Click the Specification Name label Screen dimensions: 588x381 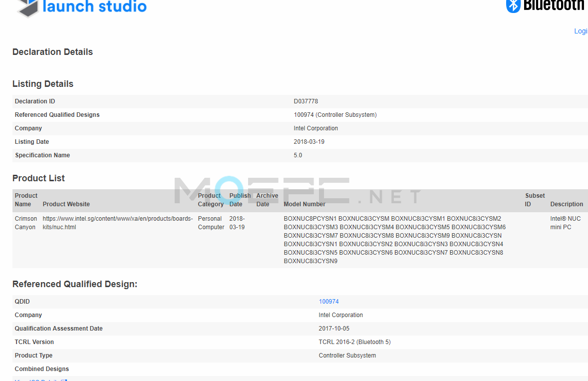[x=42, y=155]
